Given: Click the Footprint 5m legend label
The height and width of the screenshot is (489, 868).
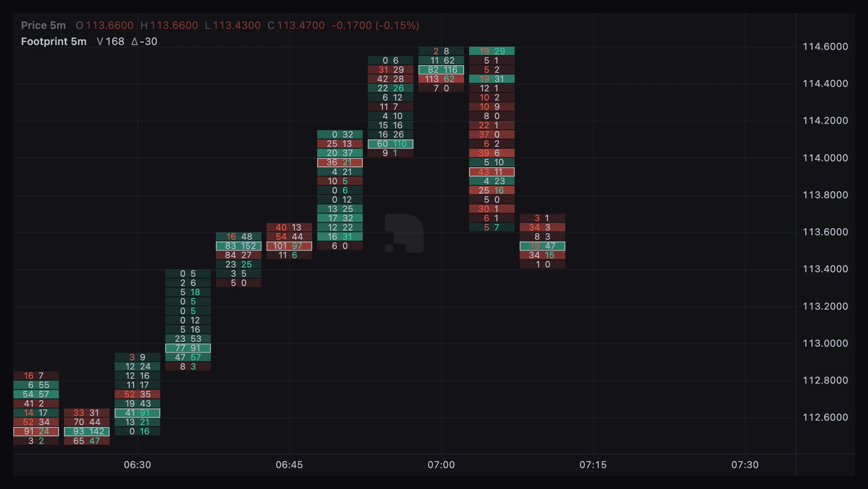Looking at the screenshot, I should click(54, 41).
